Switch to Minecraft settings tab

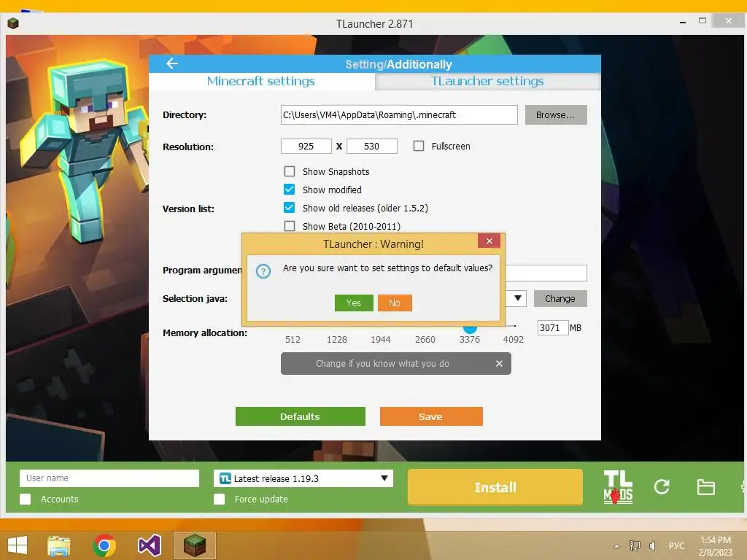(x=261, y=82)
